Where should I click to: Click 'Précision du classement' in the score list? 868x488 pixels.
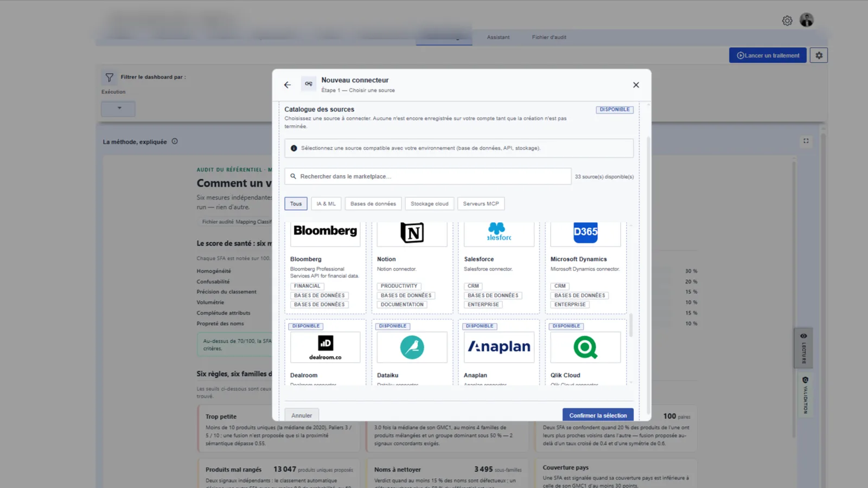click(227, 292)
